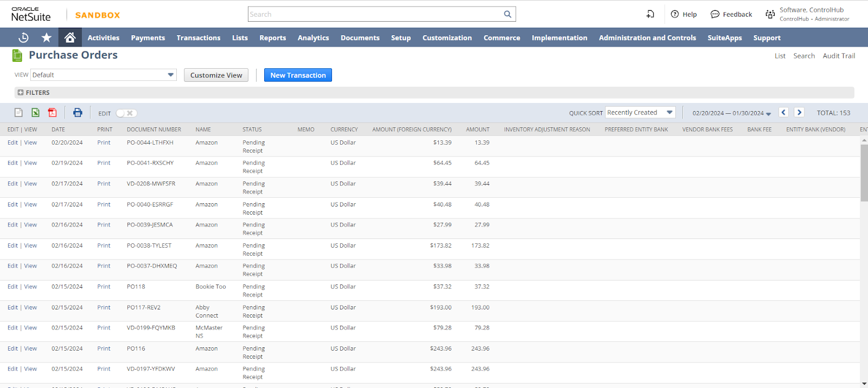Click McMaster NS vendor name cell
Viewport: 868px width, 388px height.
[x=209, y=332]
